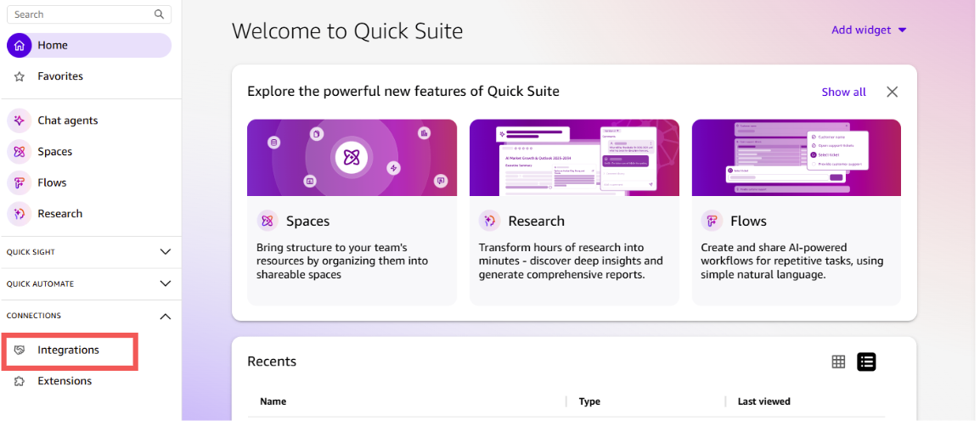980x426 pixels.
Task: Click the Research card icon
Action: [489, 221]
